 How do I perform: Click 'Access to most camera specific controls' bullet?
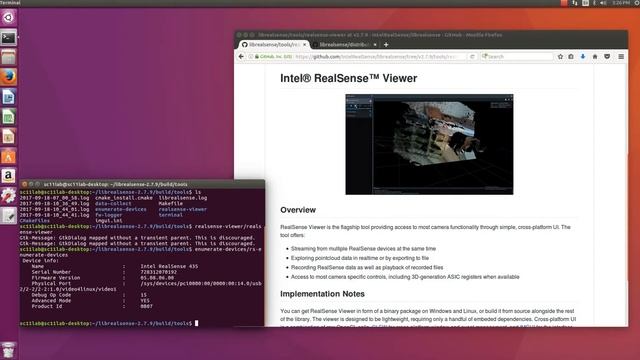405,277
